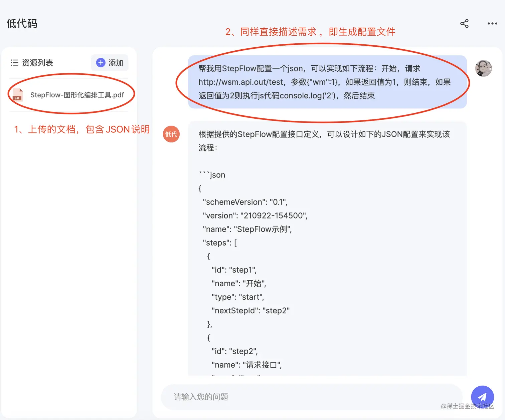The image size is (505, 420).
Task: Click the line "version": "210922-154500"
Action: pos(255,216)
